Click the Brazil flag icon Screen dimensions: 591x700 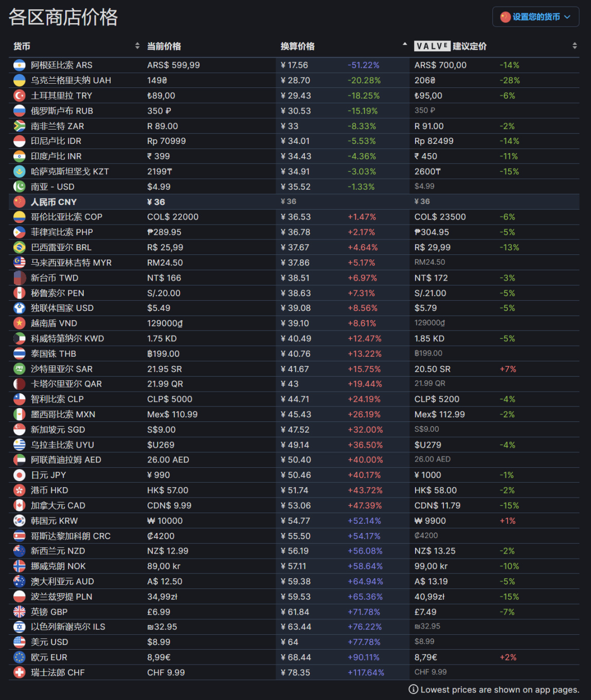tap(19, 247)
